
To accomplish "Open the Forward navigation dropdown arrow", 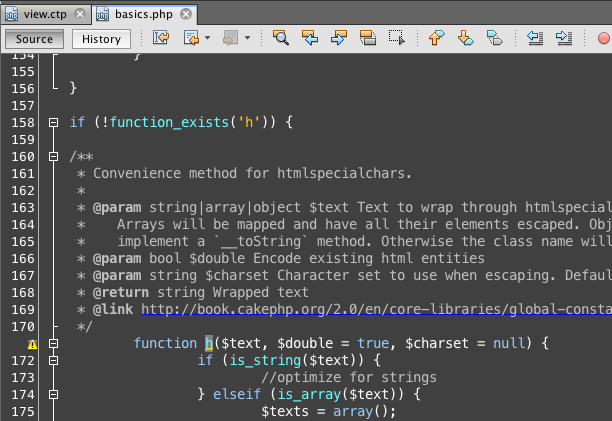I will point(247,38).
